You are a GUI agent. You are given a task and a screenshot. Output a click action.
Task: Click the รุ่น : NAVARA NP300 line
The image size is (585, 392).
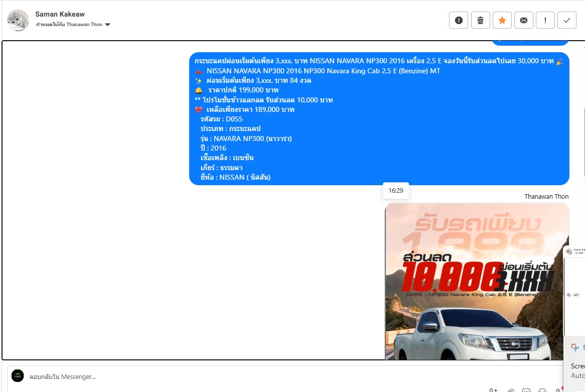[x=246, y=139]
